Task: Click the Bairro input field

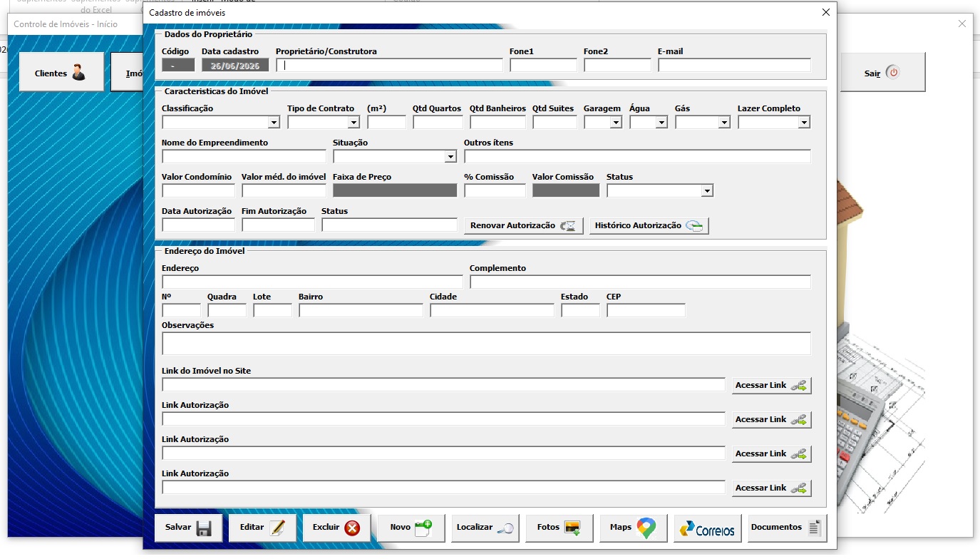Action: click(361, 311)
